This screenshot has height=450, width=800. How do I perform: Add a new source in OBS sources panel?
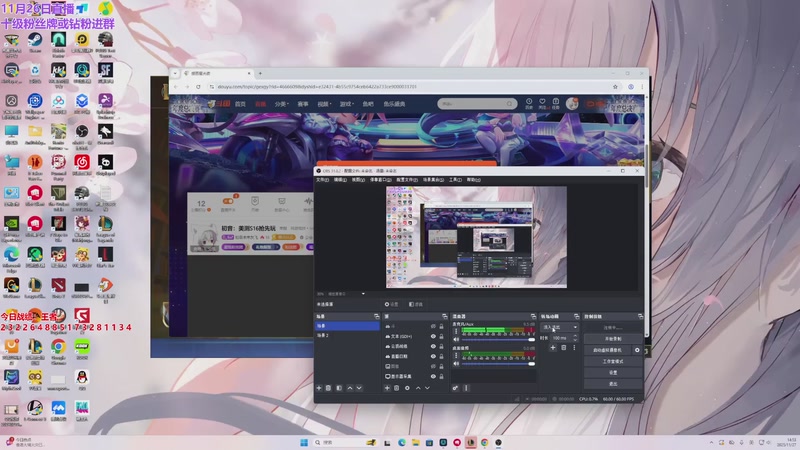coord(387,388)
